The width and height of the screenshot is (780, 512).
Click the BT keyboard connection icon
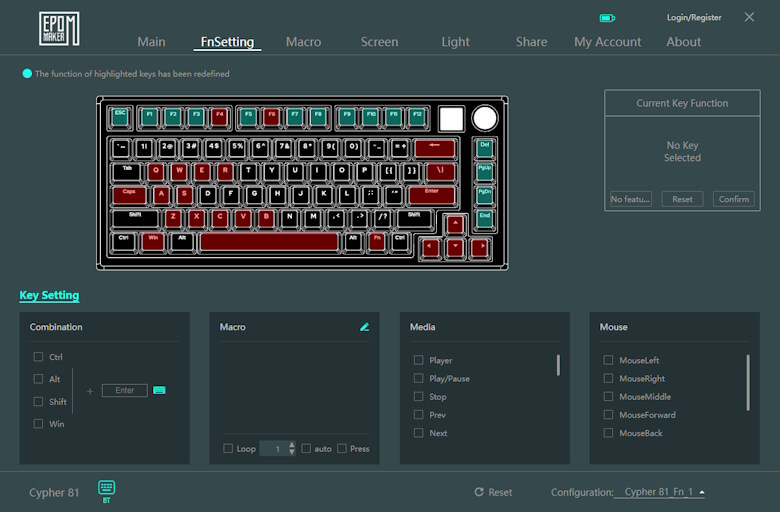coord(107,488)
